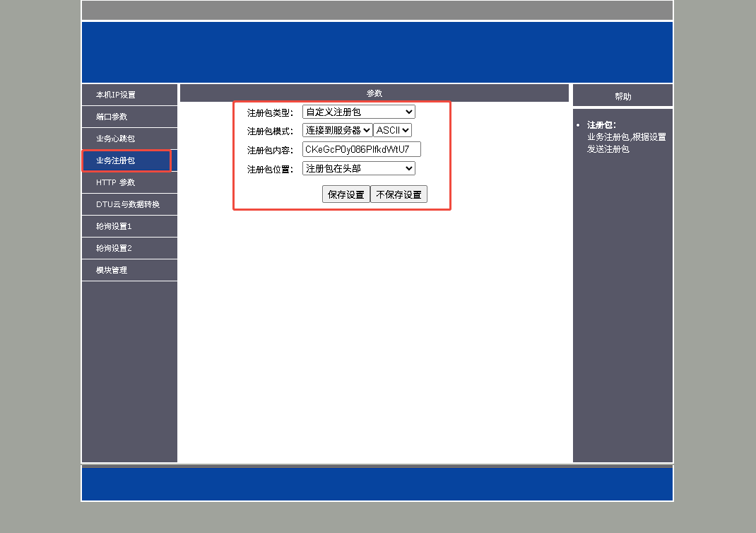This screenshot has width=756, height=533.
Task: Click the 不保存设置 button
Action: pyautogui.click(x=398, y=194)
